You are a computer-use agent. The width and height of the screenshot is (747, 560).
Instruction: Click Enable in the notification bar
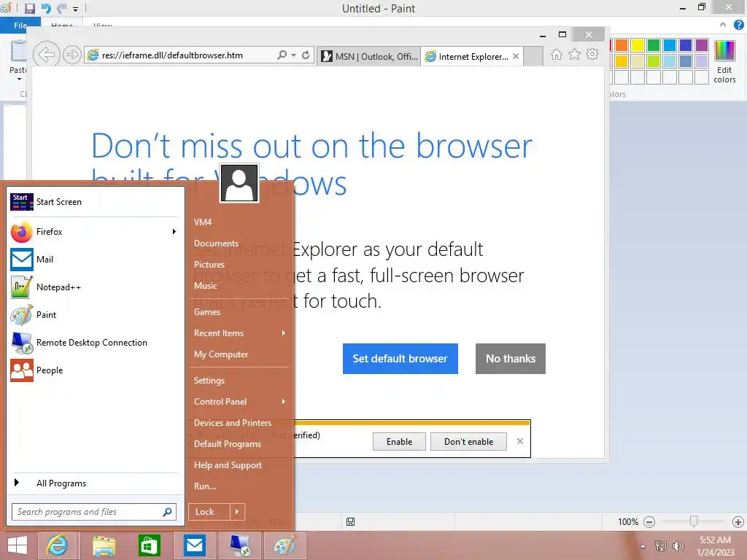(x=399, y=441)
